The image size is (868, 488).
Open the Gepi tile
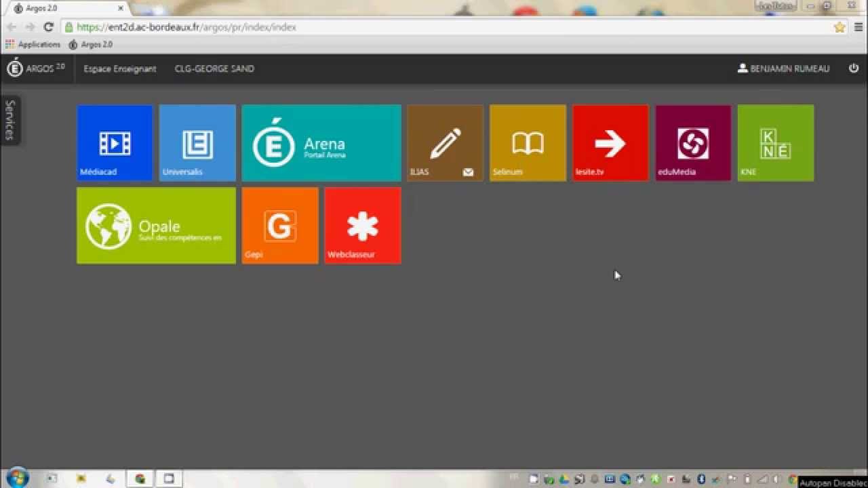(280, 226)
